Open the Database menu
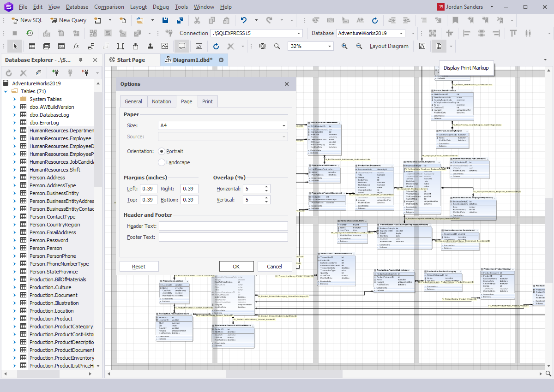Viewport: 554px width, 392px height. point(77,7)
